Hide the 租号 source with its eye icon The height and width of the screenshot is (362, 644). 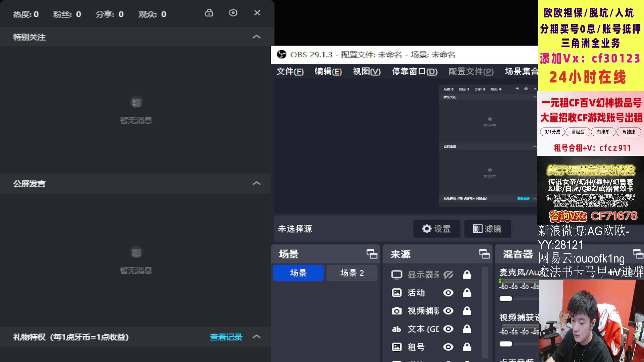coord(448,347)
